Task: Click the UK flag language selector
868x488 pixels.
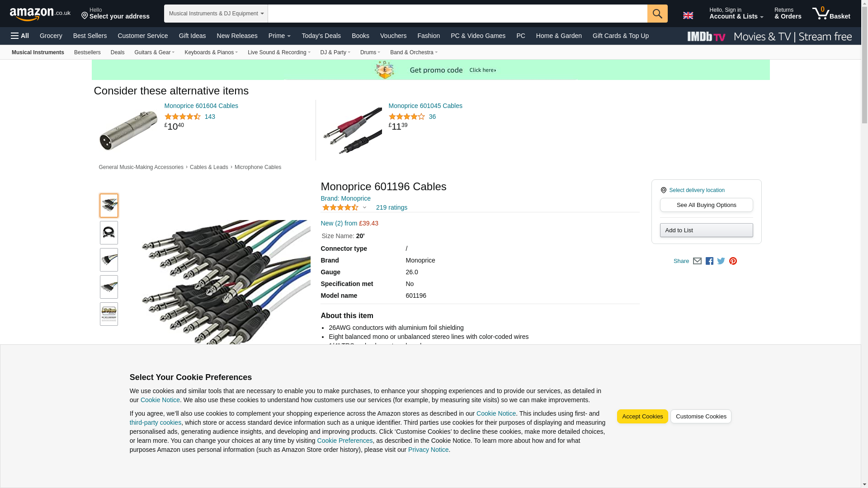Action: [x=688, y=15]
